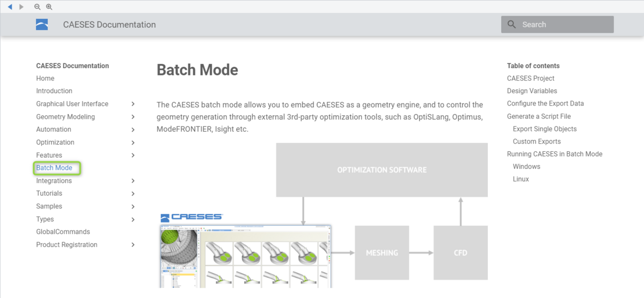Jump to Linux subsection
The width and height of the screenshot is (644, 298).
(x=521, y=179)
